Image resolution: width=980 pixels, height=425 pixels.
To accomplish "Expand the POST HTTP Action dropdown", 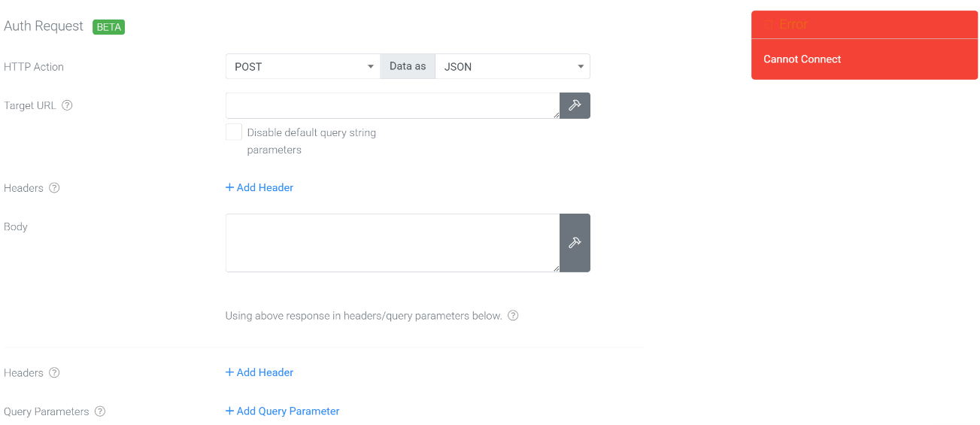I will 302,66.
